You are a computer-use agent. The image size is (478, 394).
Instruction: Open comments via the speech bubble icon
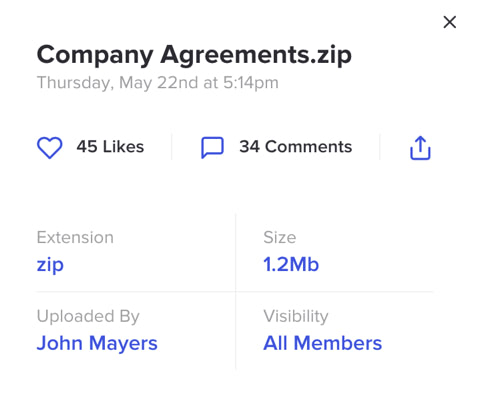(212, 147)
